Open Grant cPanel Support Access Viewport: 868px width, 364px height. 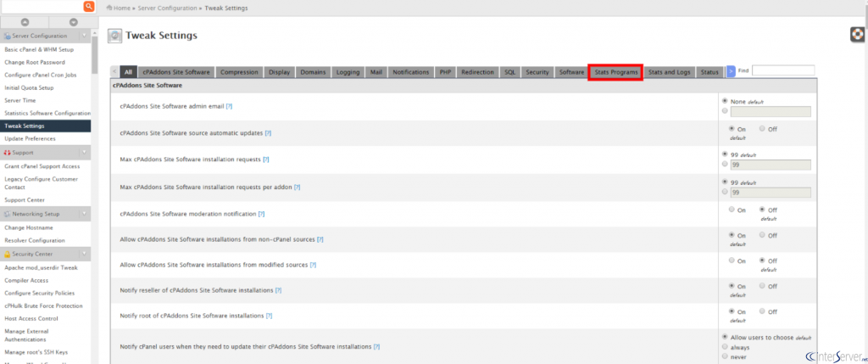pos(42,166)
